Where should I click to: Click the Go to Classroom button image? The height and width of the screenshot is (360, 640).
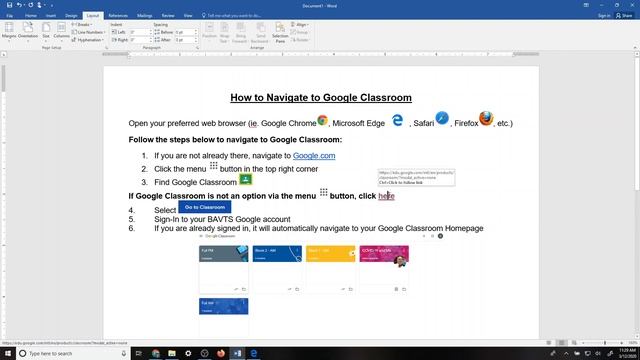(x=205, y=207)
